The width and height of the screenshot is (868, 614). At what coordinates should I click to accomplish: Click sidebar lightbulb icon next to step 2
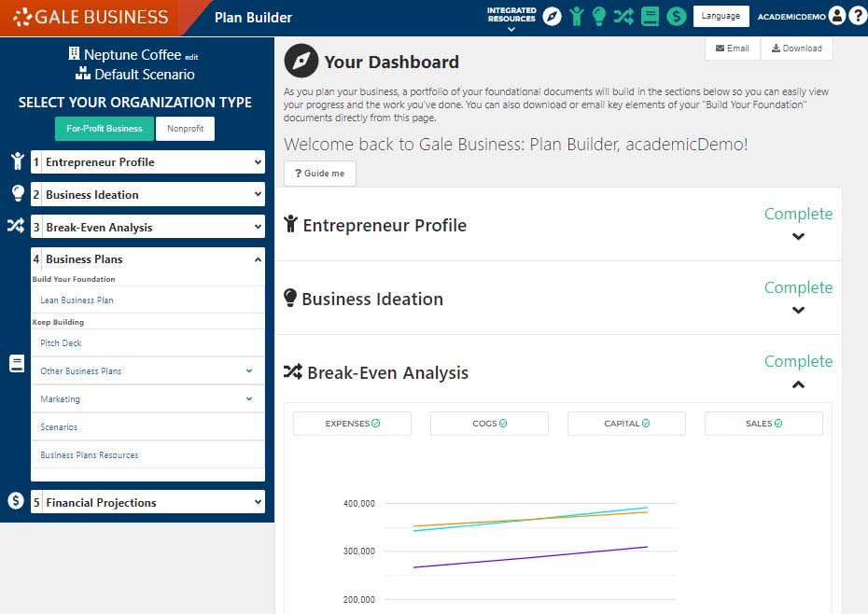tap(18, 193)
